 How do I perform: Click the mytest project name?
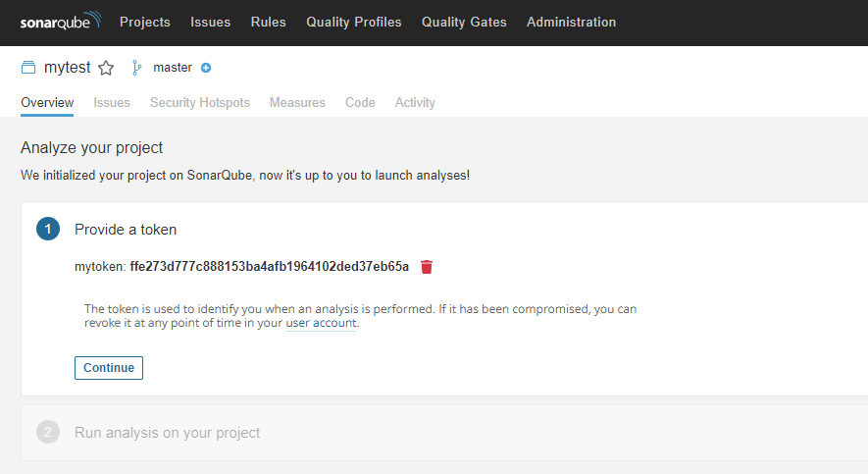pyautogui.click(x=67, y=68)
